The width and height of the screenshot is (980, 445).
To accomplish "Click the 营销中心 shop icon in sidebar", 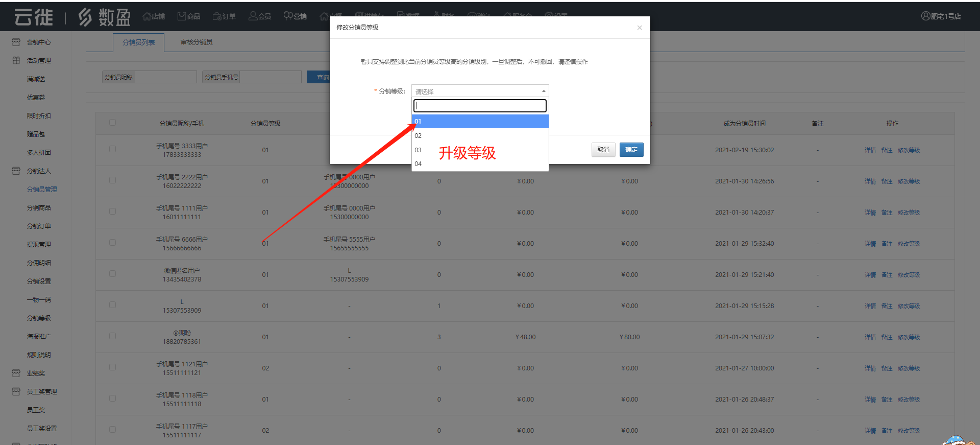I will [x=16, y=42].
